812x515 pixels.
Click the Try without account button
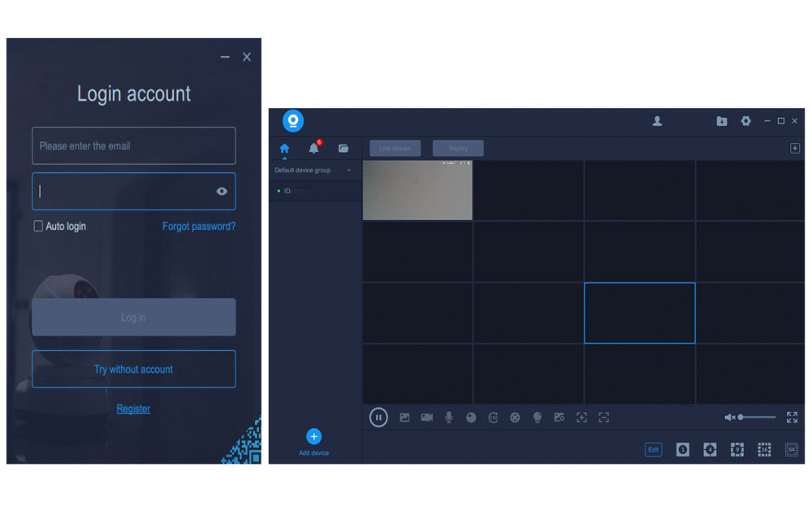(x=134, y=369)
